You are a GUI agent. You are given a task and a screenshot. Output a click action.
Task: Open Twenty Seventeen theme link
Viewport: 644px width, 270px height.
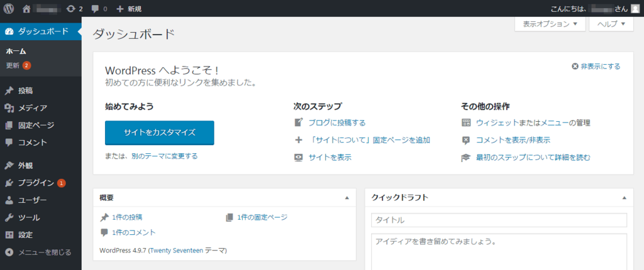pyautogui.click(x=177, y=250)
